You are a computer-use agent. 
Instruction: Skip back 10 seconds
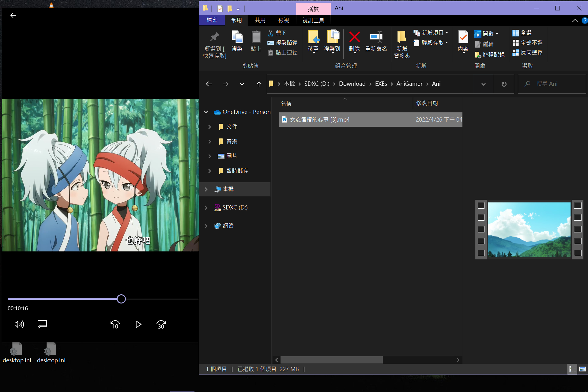[x=115, y=324]
